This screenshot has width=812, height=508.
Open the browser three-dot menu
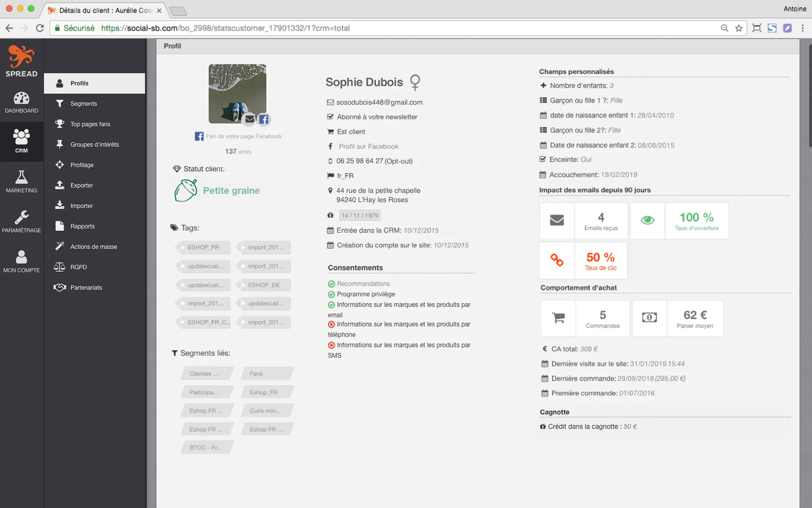[802, 28]
